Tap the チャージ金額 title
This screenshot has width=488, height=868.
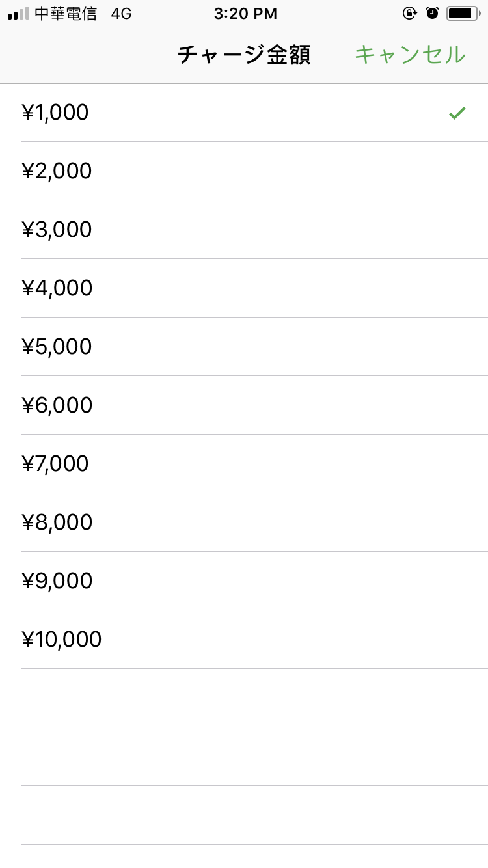(244, 55)
